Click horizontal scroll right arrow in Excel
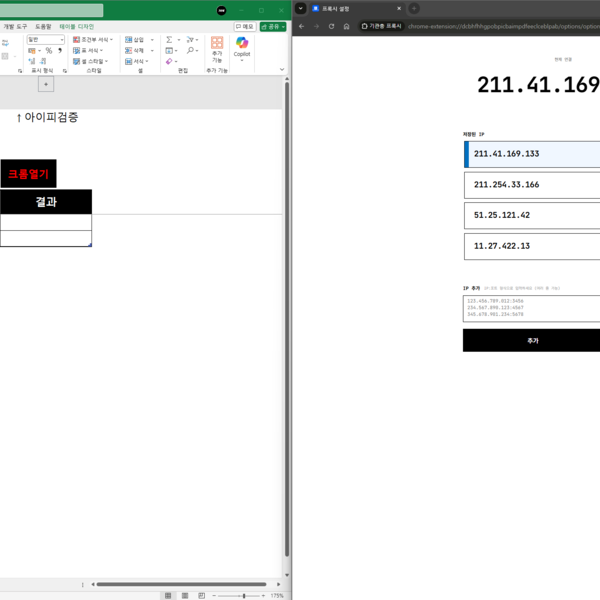The height and width of the screenshot is (600, 600). [279, 584]
